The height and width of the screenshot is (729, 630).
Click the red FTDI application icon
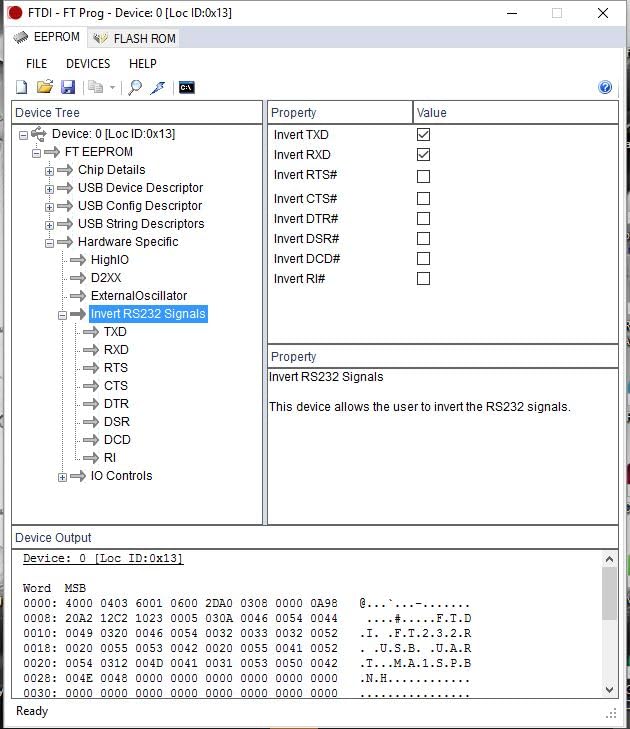pos(14,13)
